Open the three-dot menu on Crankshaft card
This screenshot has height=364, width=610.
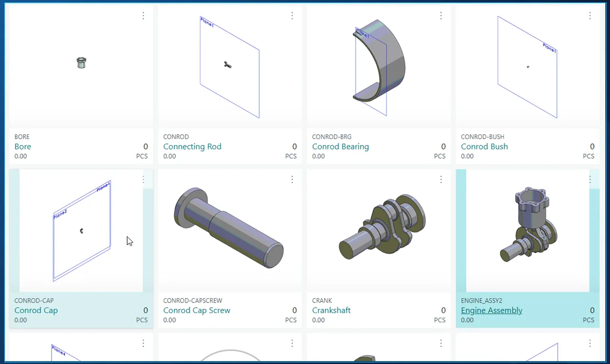pos(441,180)
